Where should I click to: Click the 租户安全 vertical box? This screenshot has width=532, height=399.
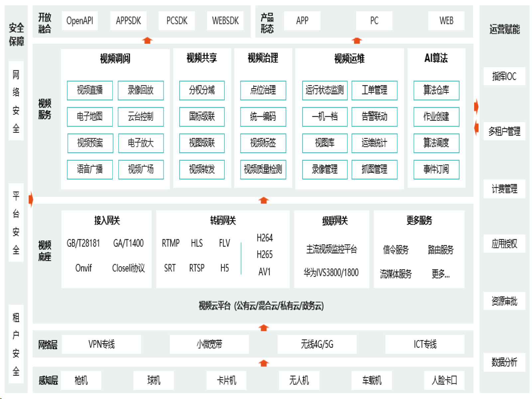pyautogui.click(x=16, y=344)
